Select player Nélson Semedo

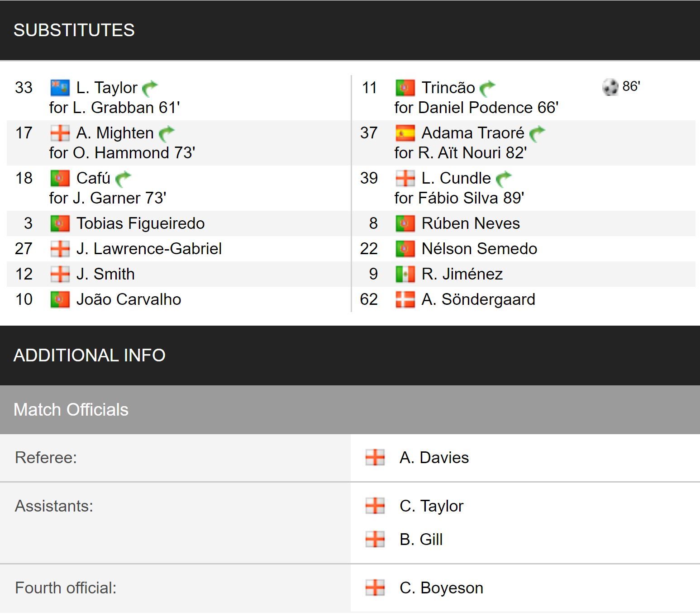479,249
